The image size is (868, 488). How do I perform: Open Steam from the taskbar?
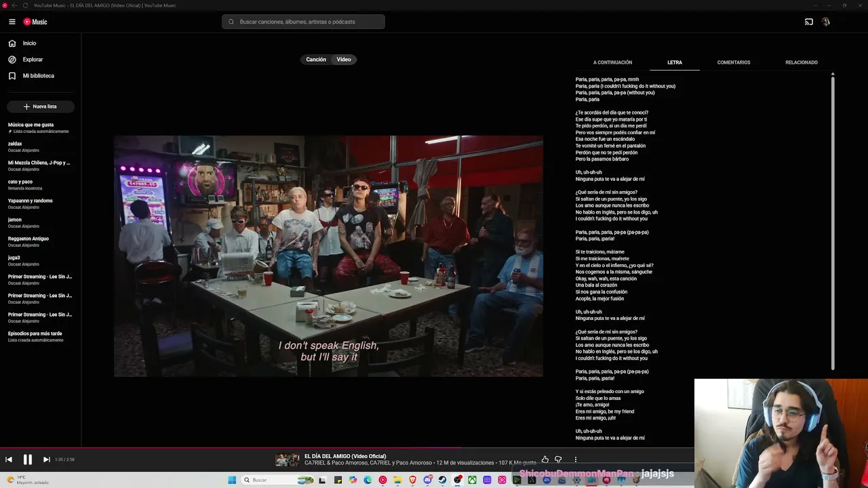(442, 480)
